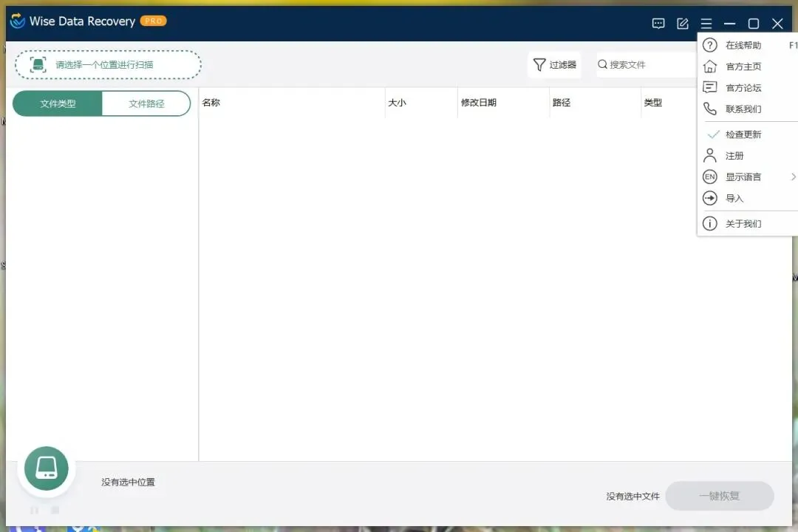This screenshot has width=798, height=532.
Task: Select 在线帮助 from the menu
Action: (747, 45)
